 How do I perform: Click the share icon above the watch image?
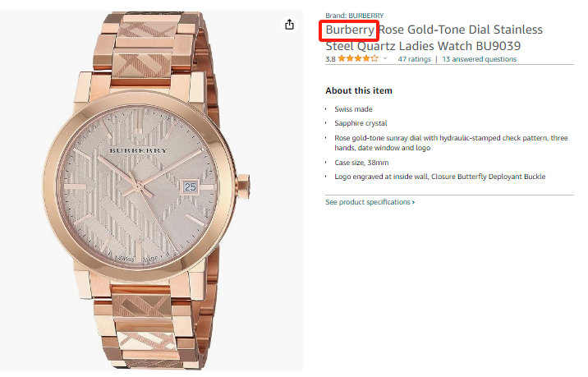(289, 25)
